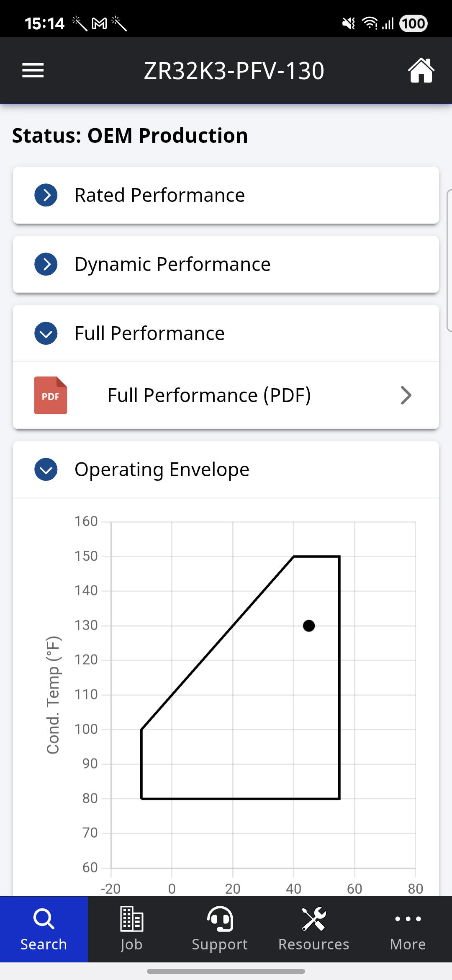
Task: Tap the red PDF file icon
Action: click(x=51, y=395)
